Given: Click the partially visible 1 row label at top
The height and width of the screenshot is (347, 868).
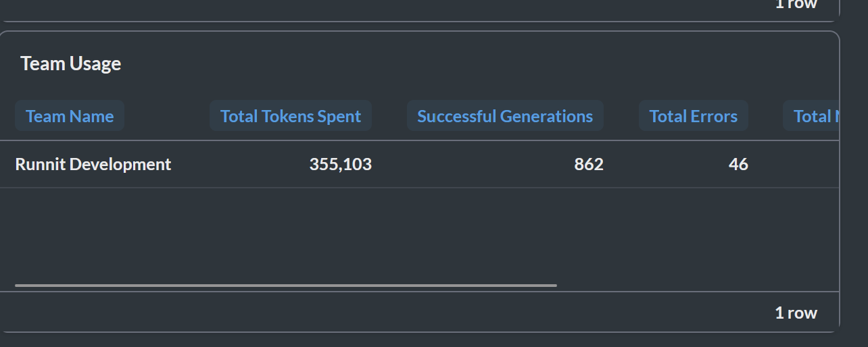Looking at the screenshot, I should [796, 4].
